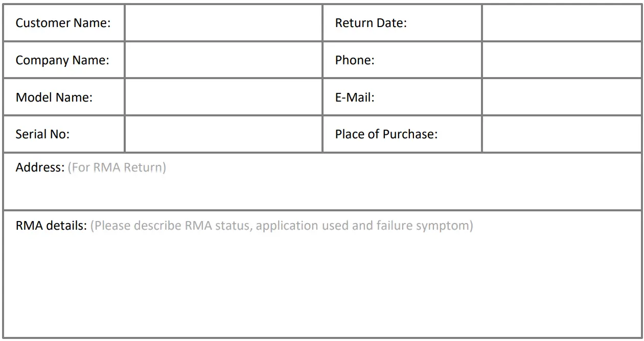Select the 'E-Mail:' label text
This screenshot has height=341, width=644.
click(354, 97)
